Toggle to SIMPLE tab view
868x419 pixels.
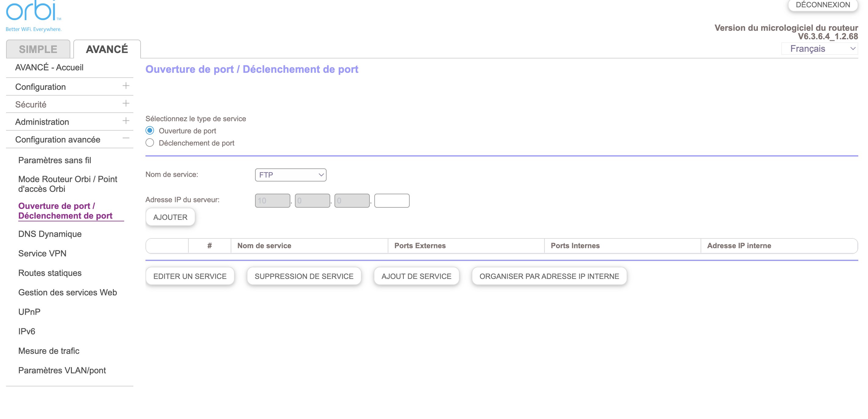(x=38, y=49)
